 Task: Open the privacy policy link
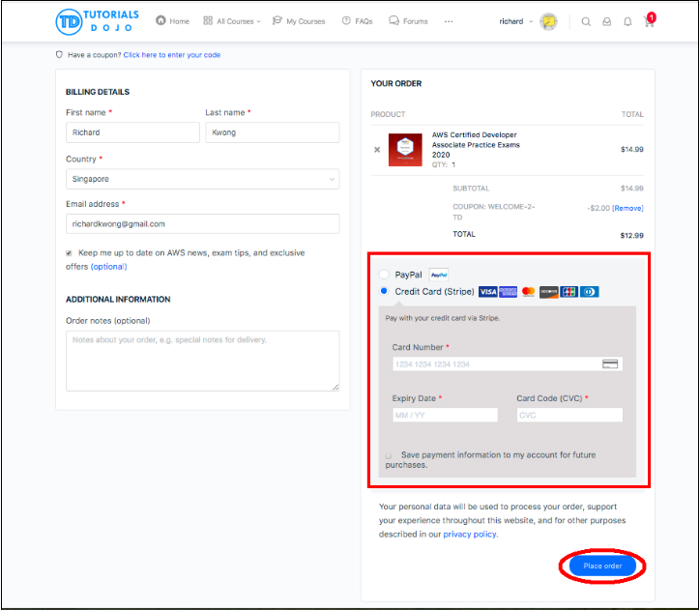pos(470,535)
